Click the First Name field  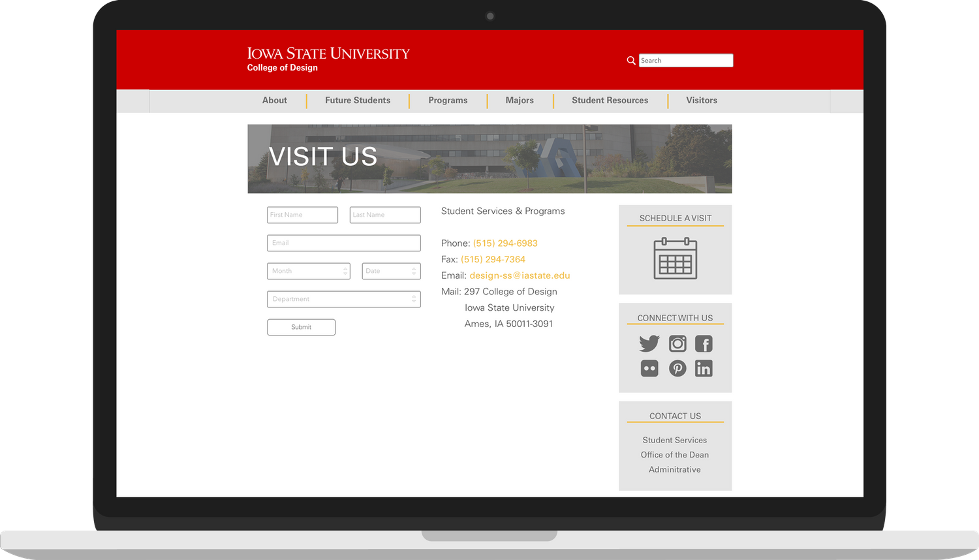pyautogui.click(x=303, y=215)
